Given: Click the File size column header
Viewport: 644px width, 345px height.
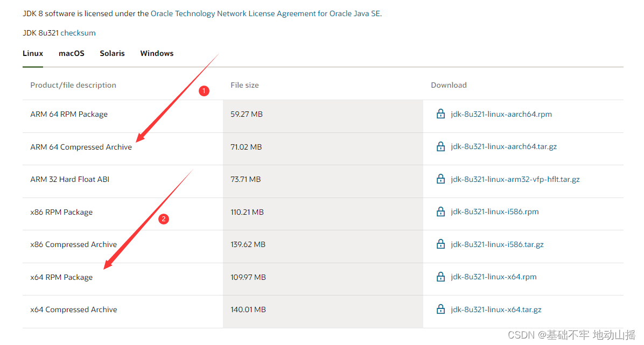Looking at the screenshot, I should [244, 85].
